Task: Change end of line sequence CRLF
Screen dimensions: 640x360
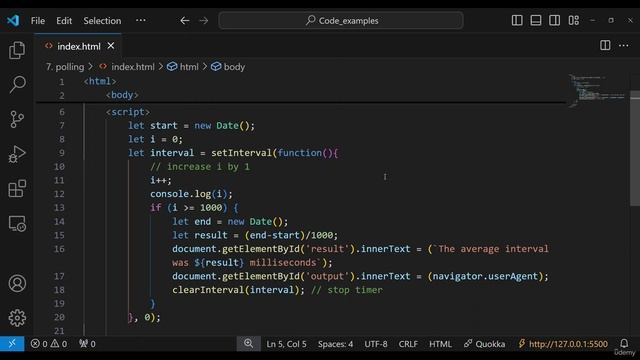Action: pyautogui.click(x=408, y=344)
